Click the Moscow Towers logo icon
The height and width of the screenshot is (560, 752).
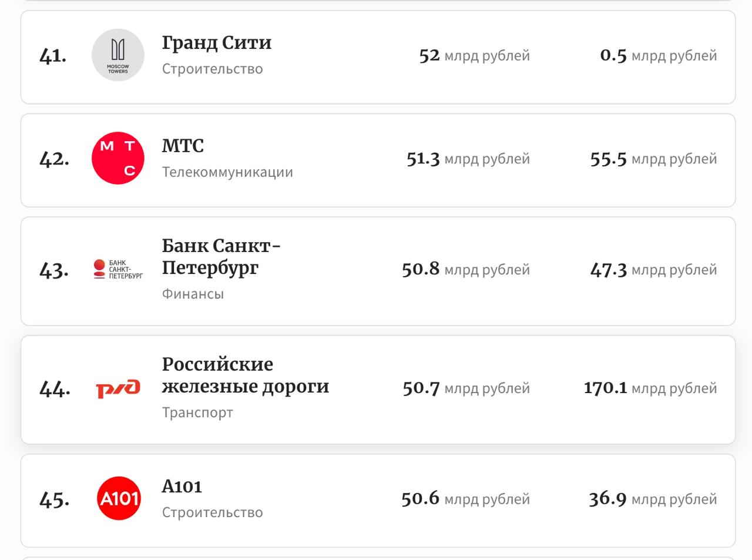click(118, 55)
